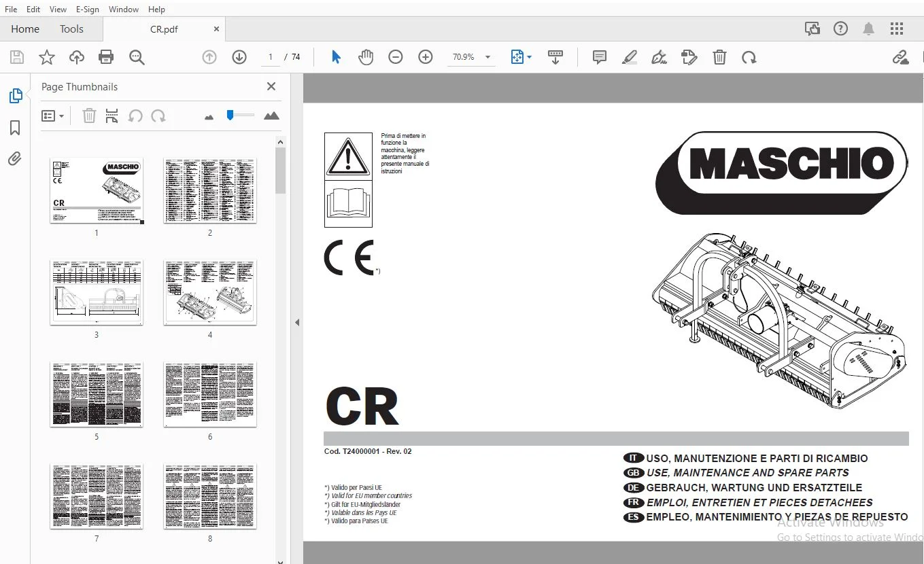This screenshot has height=564, width=924.
Task: Open the apps grid icon
Action: [897, 29]
